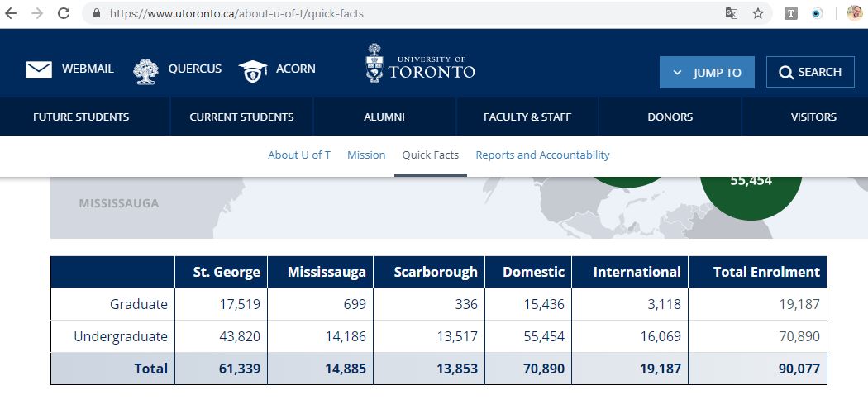Select the Quick Facts tab
Image resolution: width=868 pixels, height=409 pixels.
(x=430, y=155)
